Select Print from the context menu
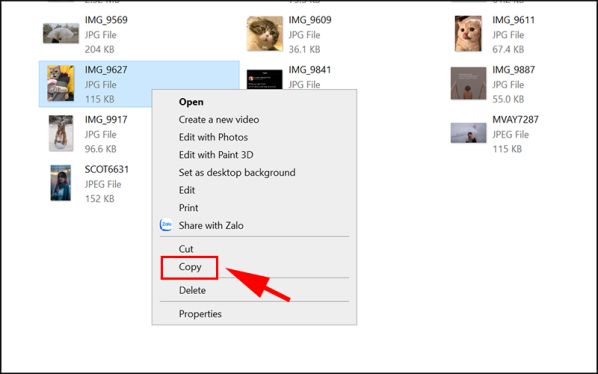 pyautogui.click(x=188, y=208)
